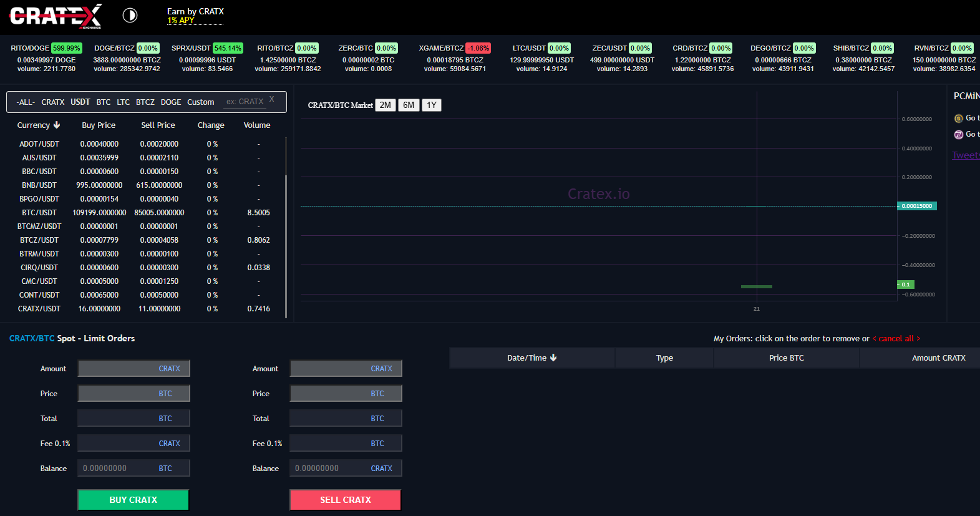Screen dimensions: 980x516
Task: Switch the chart to the 2M range
Action: (x=386, y=105)
